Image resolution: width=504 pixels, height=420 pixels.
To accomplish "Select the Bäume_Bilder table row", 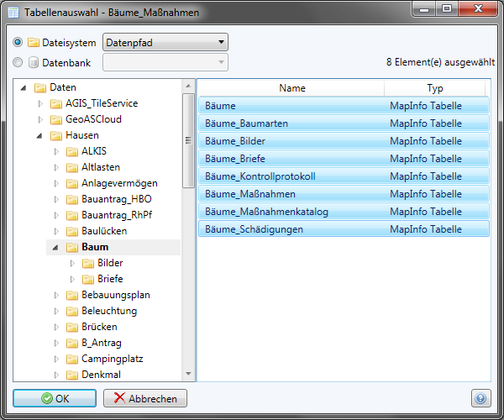I will (344, 141).
